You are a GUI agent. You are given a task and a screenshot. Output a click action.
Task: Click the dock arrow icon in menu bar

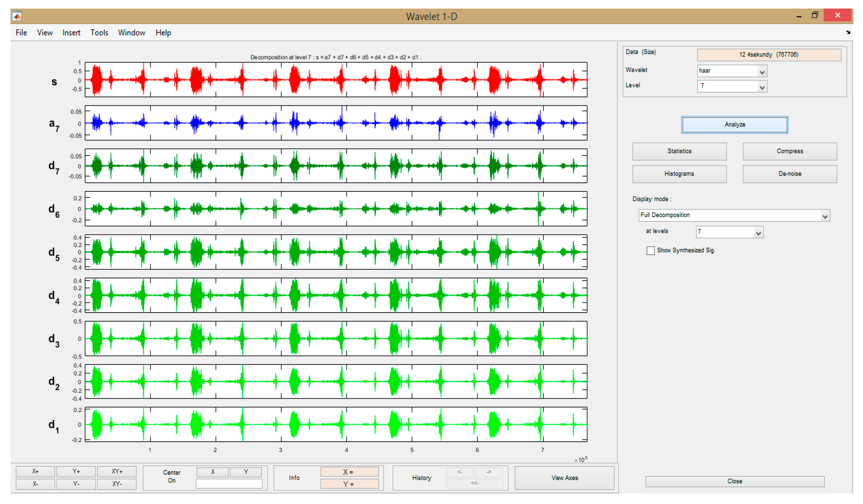(848, 33)
